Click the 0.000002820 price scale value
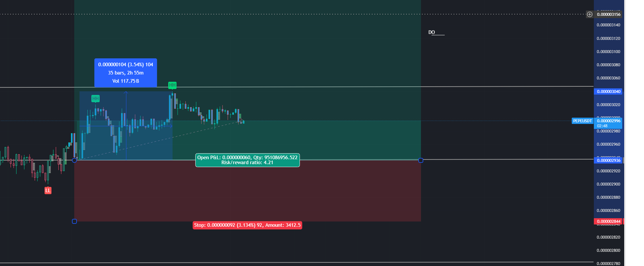 point(609,237)
